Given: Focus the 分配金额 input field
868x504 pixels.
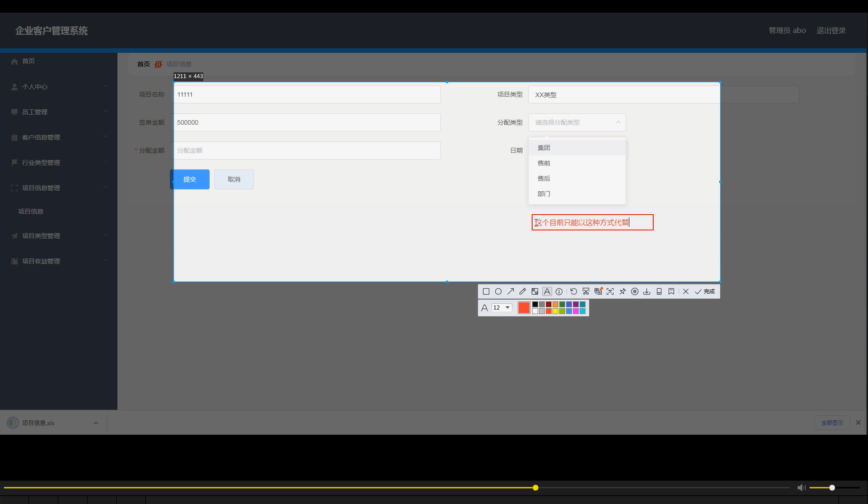Looking at the screenshot, I should 306,150.
